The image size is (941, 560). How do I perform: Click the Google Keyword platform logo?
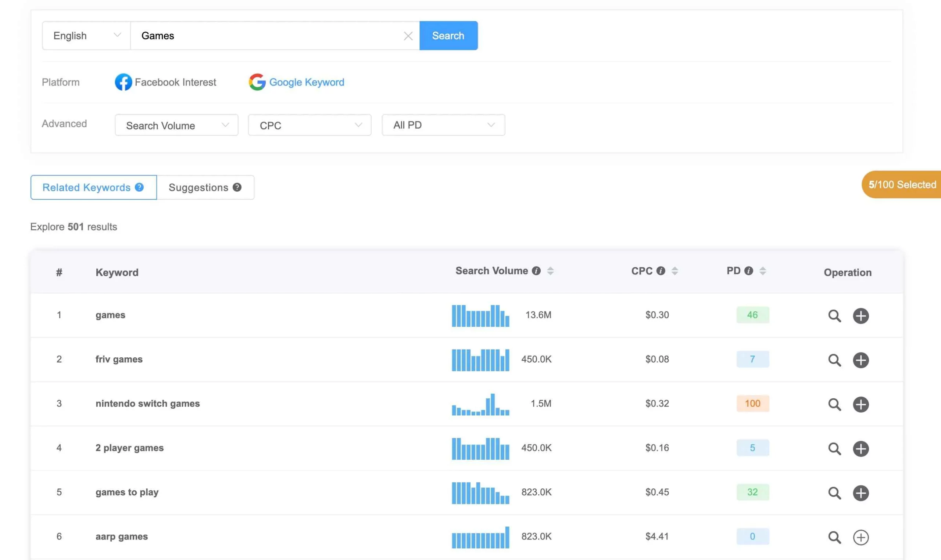[x=257, y=82]
